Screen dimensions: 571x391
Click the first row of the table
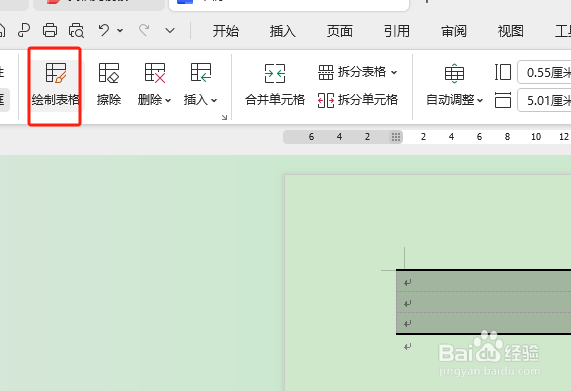(x=484, y=281)
